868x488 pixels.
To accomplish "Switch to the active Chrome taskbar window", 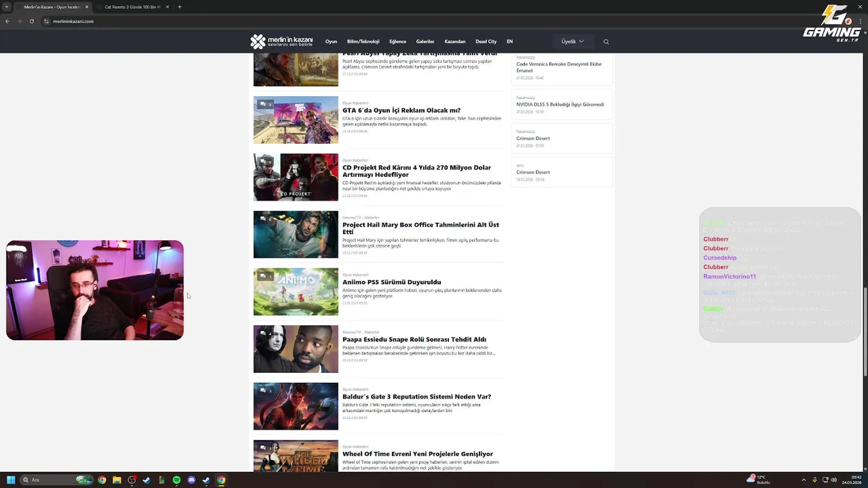I will tap(221, 480).
